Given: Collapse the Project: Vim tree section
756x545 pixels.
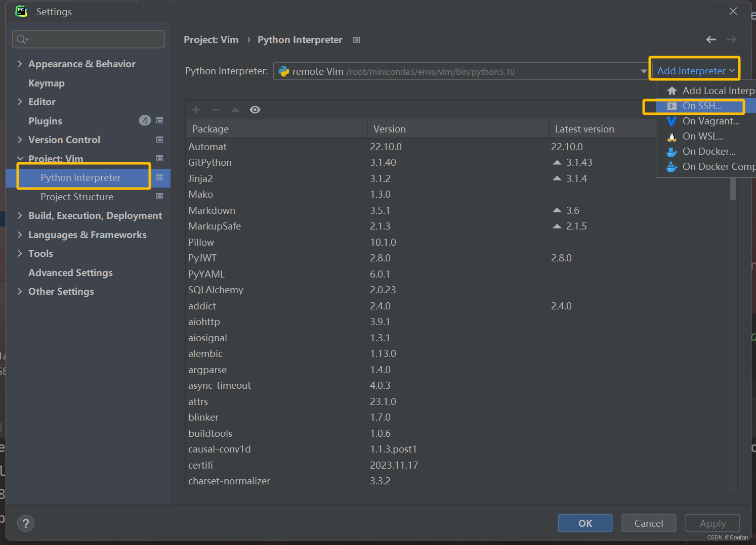Looking at the screenshot, I should click(x=20, y=158).
